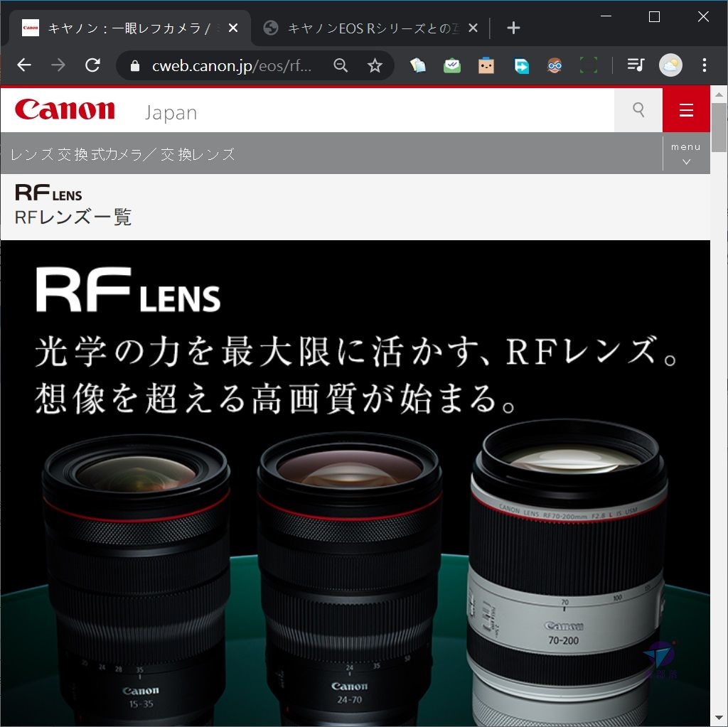Open the Canon site search magnifier

638,110
